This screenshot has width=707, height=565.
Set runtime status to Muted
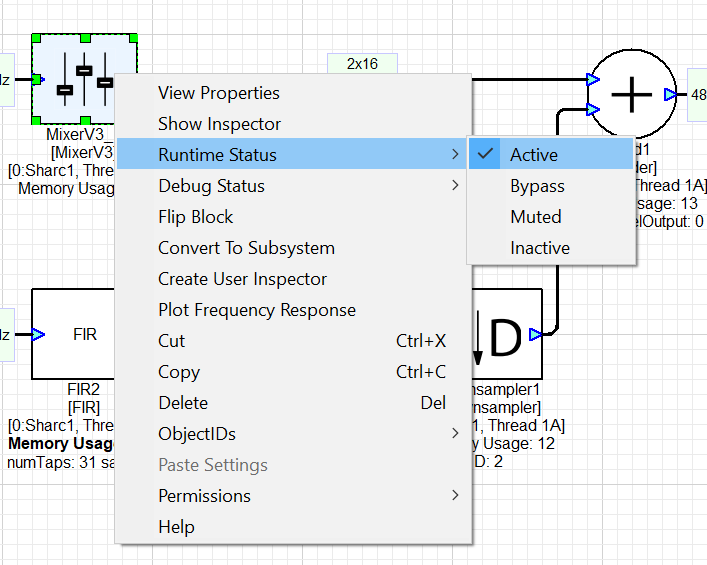551,217
